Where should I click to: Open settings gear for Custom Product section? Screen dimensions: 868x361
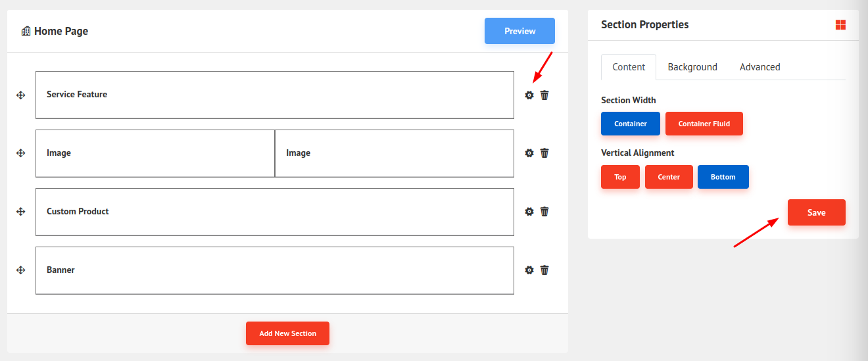click(x=529, y=212)
